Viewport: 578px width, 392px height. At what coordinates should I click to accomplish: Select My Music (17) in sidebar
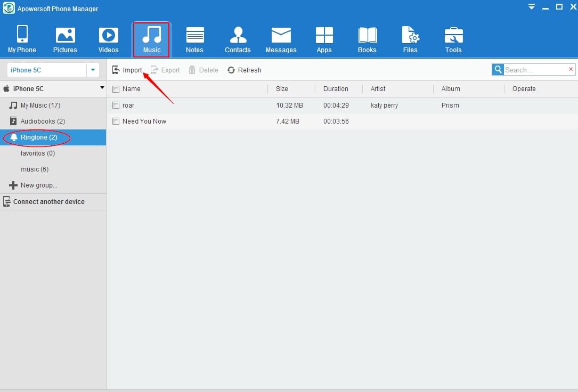coord(40,105)
